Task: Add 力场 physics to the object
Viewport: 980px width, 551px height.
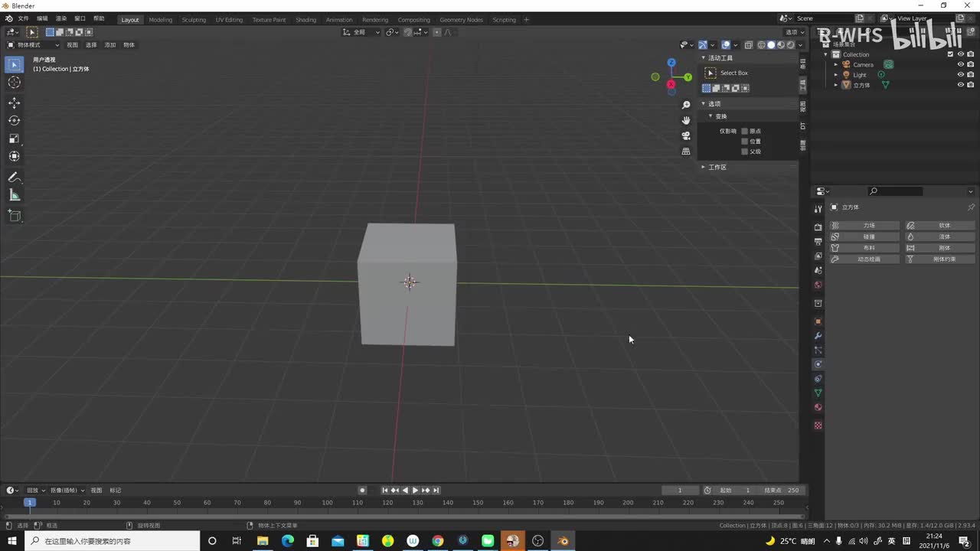Action: (865, 226)
